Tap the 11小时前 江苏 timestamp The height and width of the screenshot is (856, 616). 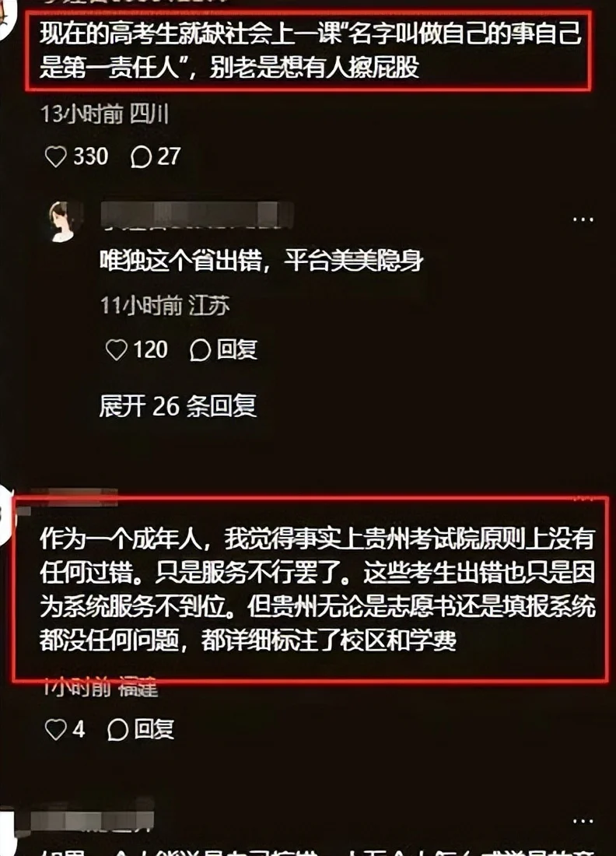[165, 305]
